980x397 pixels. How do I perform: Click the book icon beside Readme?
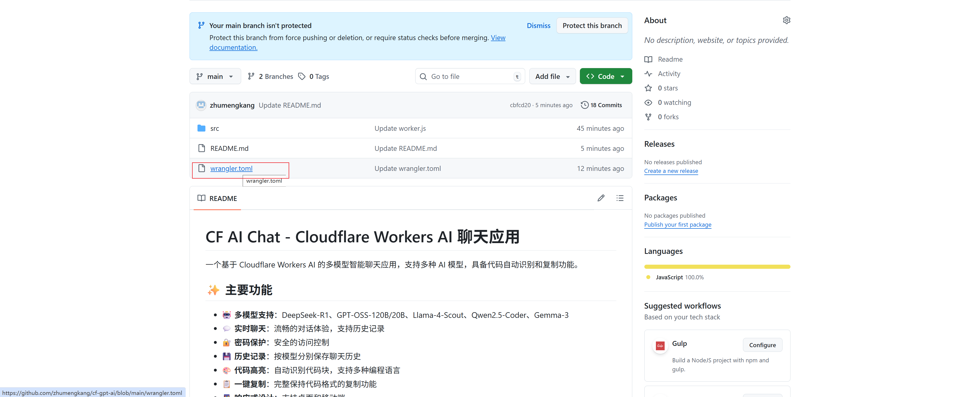[x=648, y=59]
